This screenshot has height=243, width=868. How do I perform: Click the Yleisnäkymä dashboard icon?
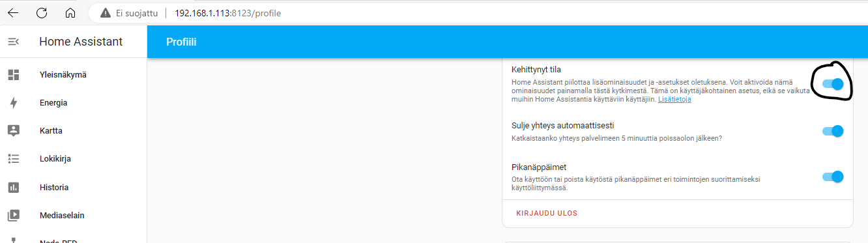(x=13, y=75)
